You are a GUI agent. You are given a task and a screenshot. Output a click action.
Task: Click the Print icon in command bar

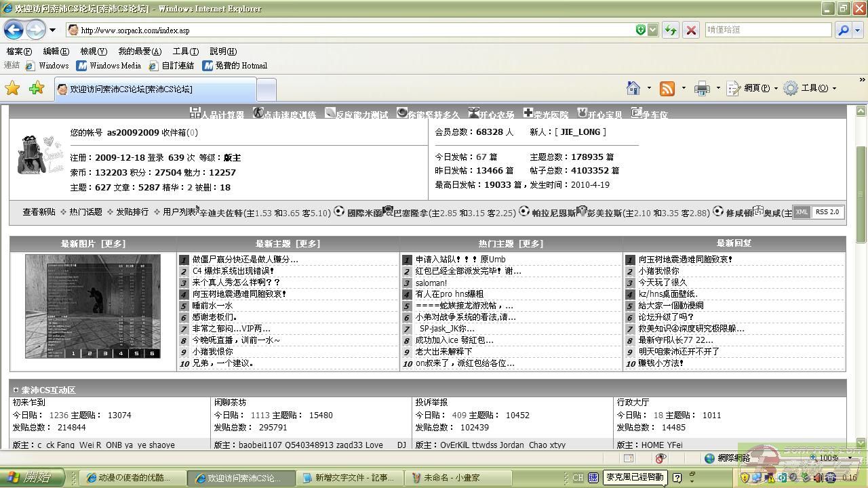702,88
